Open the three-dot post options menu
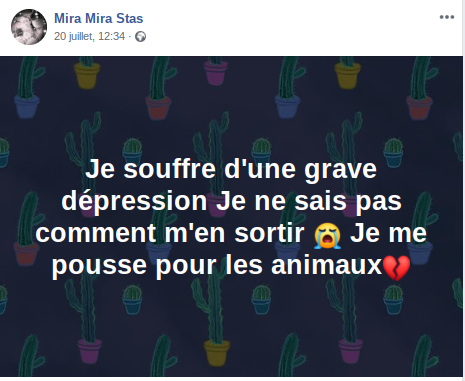This screenshot has width=465, height=381. [447, 17]
